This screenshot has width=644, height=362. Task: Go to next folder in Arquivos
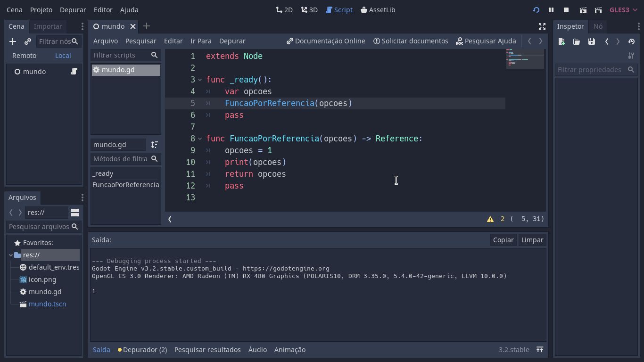(20, 213)
